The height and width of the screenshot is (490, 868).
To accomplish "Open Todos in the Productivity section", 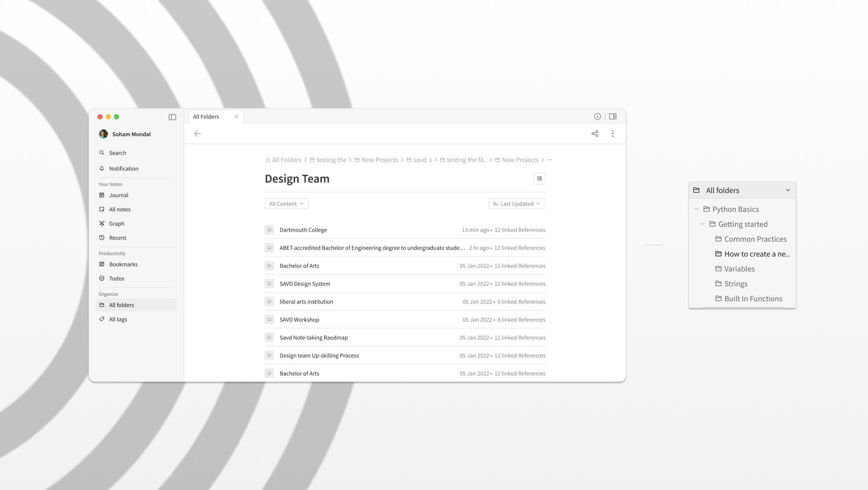I will click(116, 278).
